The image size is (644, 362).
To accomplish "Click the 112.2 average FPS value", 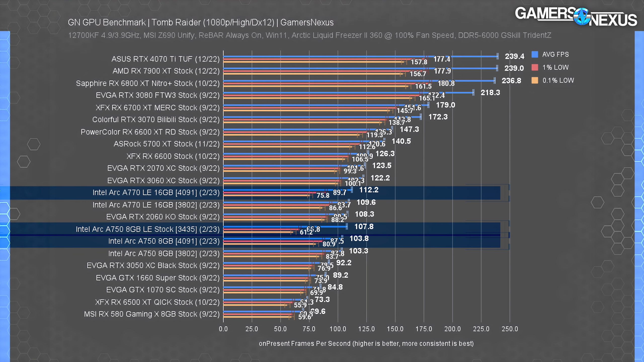I will [x=369, y=190].
